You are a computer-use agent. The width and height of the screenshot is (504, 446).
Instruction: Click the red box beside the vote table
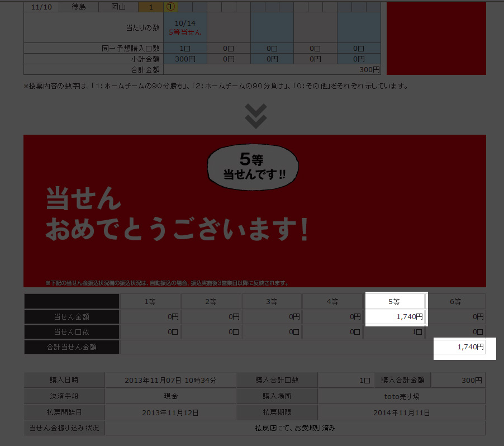coord(436,38)
